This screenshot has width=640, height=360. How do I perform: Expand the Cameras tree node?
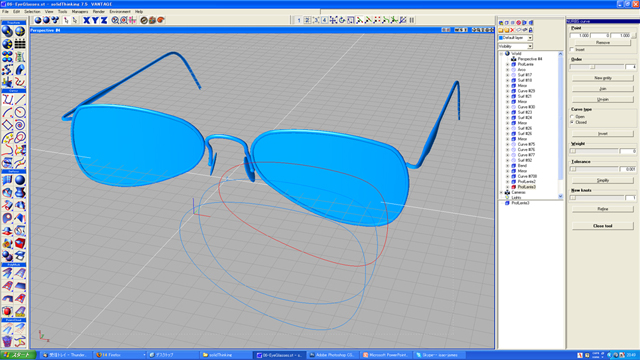coord(502,192)
